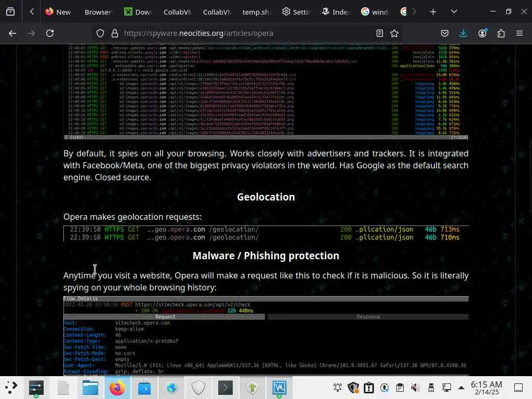Image resolution: width=532 pixels, height=399 pixels.
Task: Open the Konsole terminal
Action: [225, 388]
